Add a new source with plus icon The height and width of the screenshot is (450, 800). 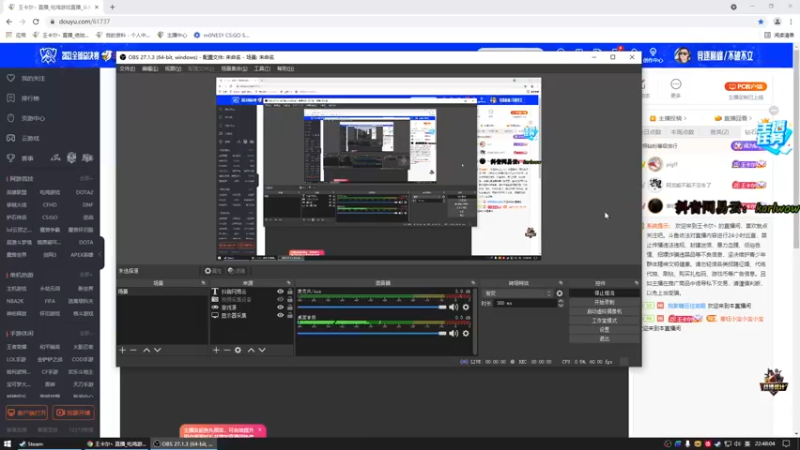(216, 350)
